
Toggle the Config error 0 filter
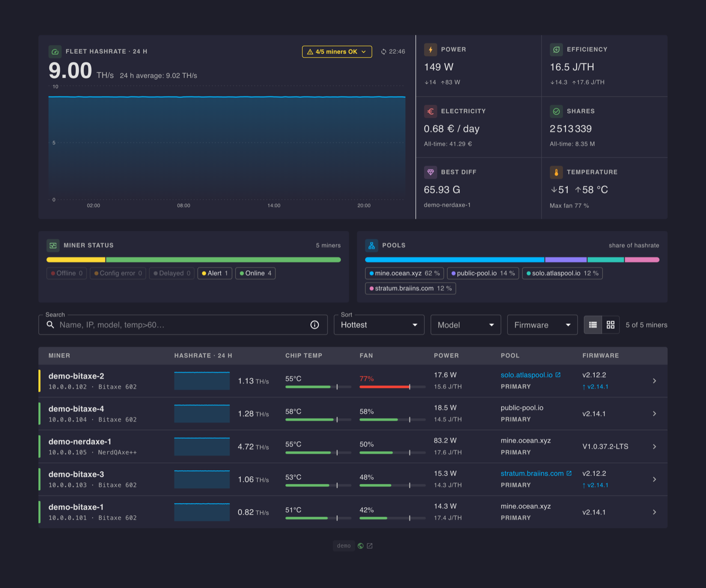pyautogui.click(x=118, y=273)
